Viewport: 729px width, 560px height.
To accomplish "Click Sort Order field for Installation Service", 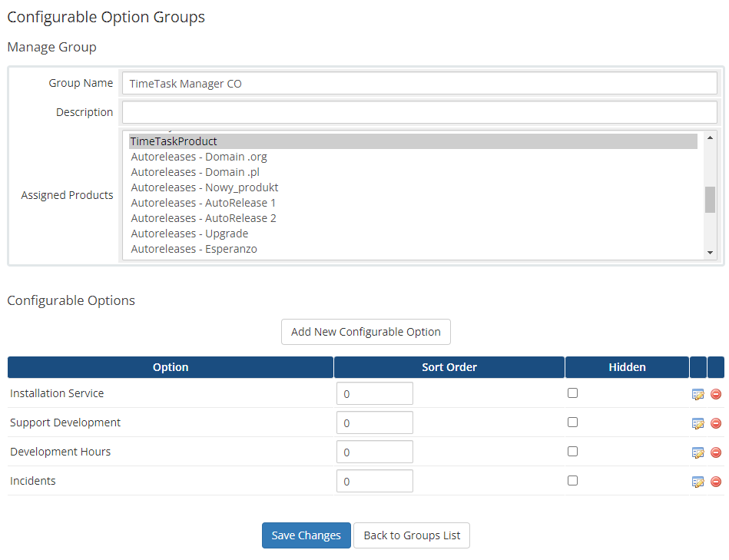I will pos(375,393).
